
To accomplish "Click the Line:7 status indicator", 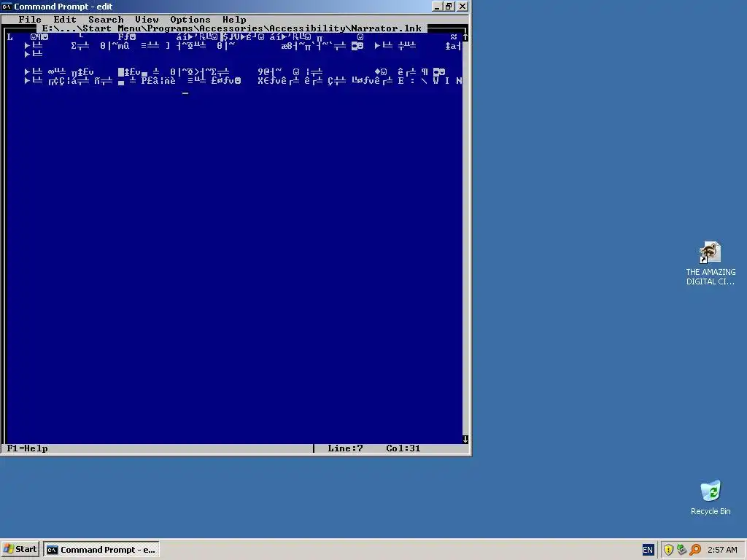I will (345, 448).
